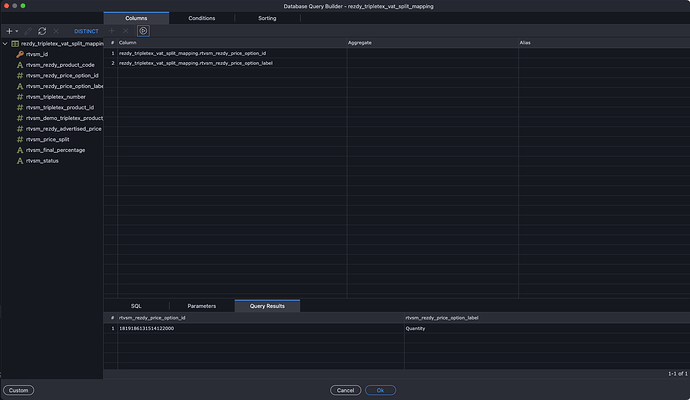The width and height of the screenshot is (690, 400).
Task: Click the number icon of rtvsm_price_split
Action: (20, 139)
